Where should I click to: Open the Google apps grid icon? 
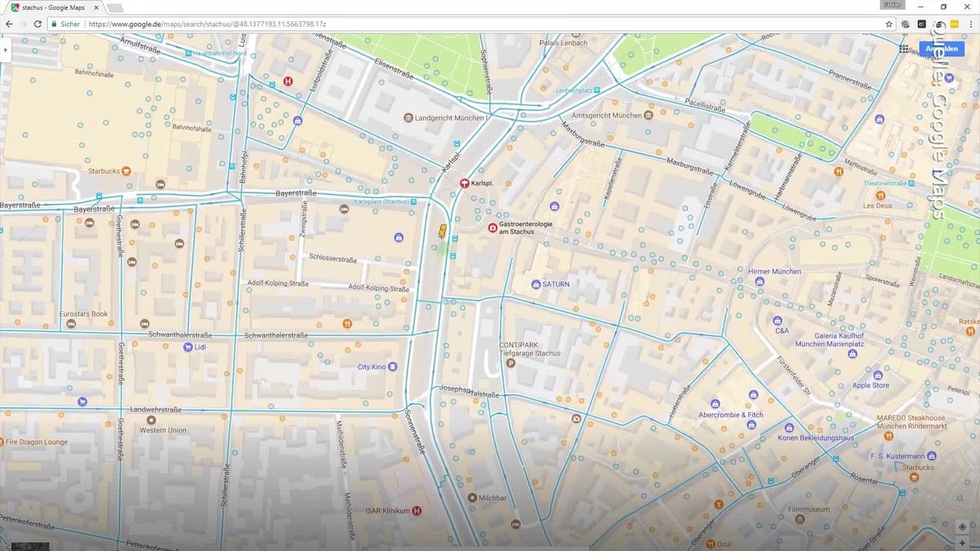point(904,49)
